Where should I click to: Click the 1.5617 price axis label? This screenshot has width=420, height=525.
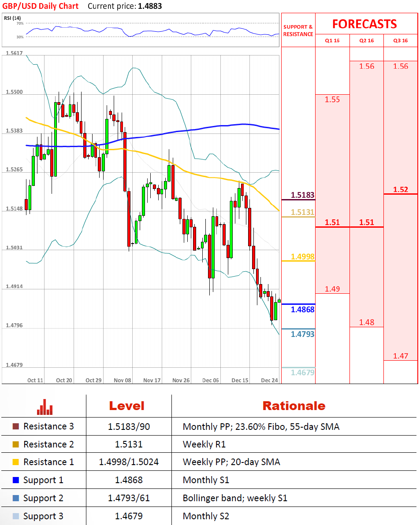pos(15,53)
